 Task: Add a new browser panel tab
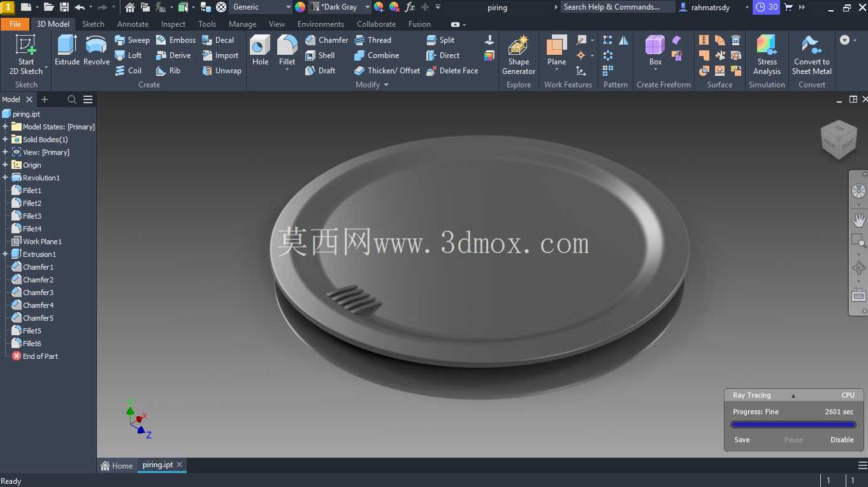click(45, 99)
